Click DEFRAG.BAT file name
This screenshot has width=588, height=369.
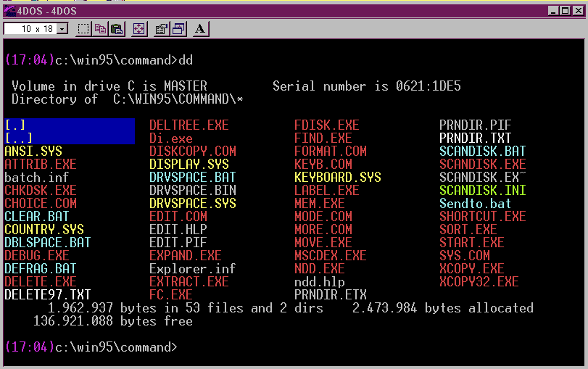coord(41,268)
